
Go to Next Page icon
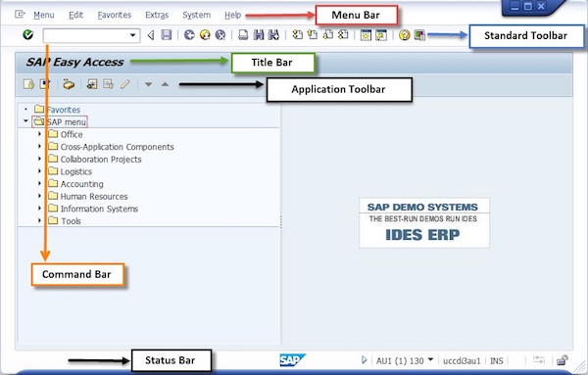(x=327, y=35)
